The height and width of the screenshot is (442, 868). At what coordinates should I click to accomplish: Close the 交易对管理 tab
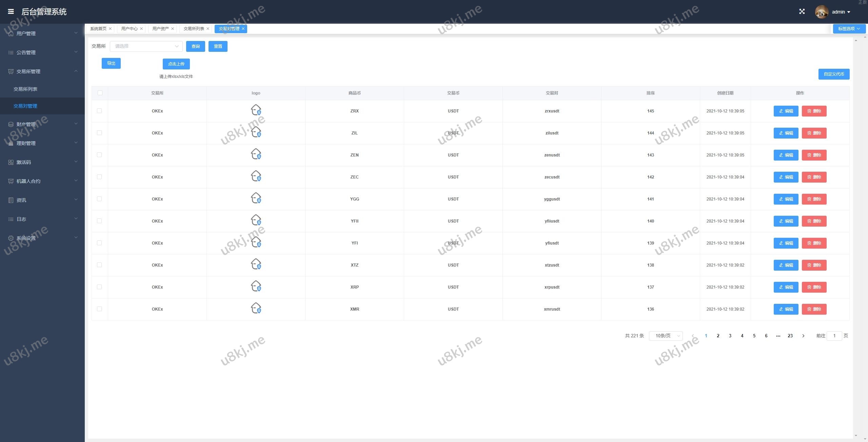pyautogui.click(x=243, y=29)
